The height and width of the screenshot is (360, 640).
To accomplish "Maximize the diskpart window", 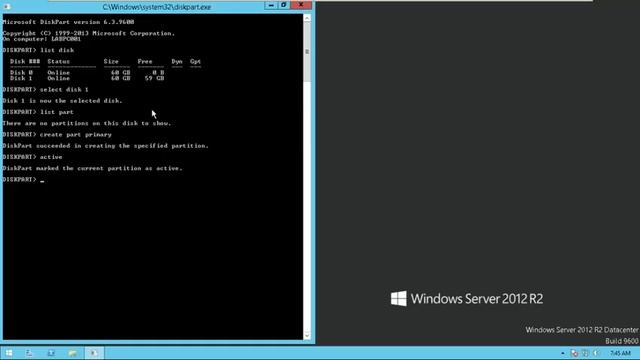I will pyautogui.click(x=284, y=5).
